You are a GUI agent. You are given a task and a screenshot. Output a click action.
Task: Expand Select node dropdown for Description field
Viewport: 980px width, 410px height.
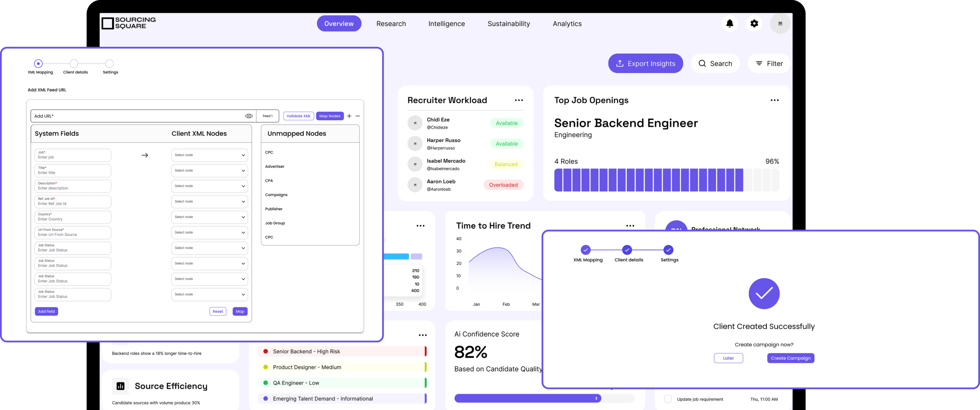pyautogui.click(x=209, y=186)
